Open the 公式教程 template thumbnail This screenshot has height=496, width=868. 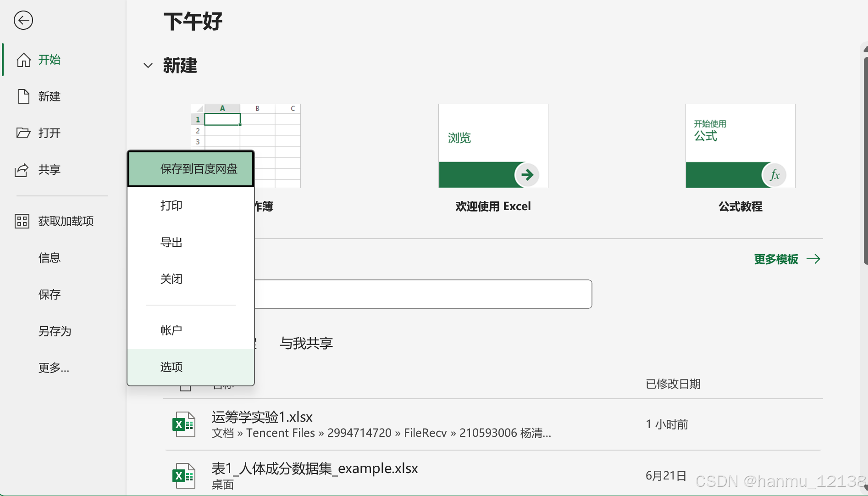pyautogui.click(x=741, y=146)
